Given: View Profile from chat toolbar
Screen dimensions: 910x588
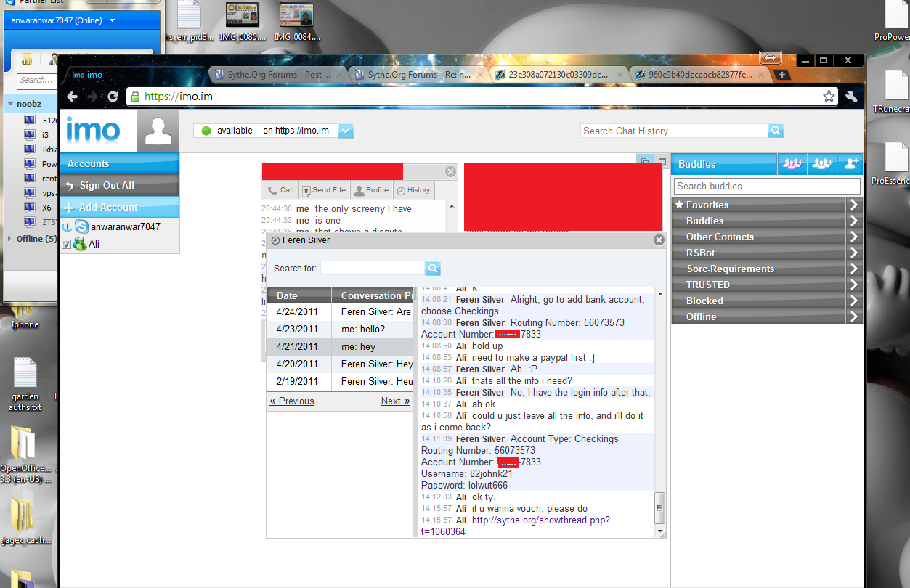Looking at the screenshot, I should tap(371, 190).
